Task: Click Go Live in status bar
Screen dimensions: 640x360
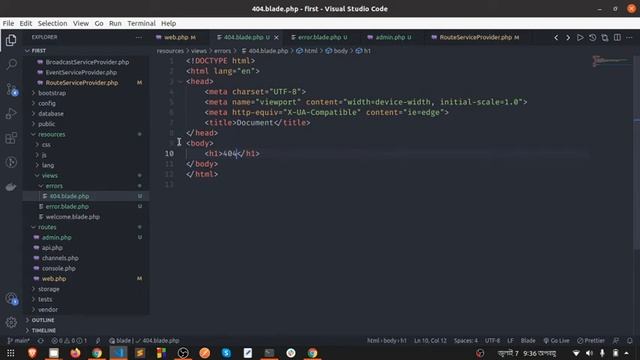Action: coord(556,340)
